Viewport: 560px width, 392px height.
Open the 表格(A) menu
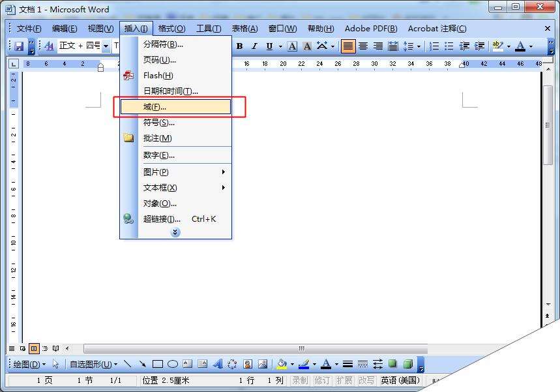coord(245,29)
